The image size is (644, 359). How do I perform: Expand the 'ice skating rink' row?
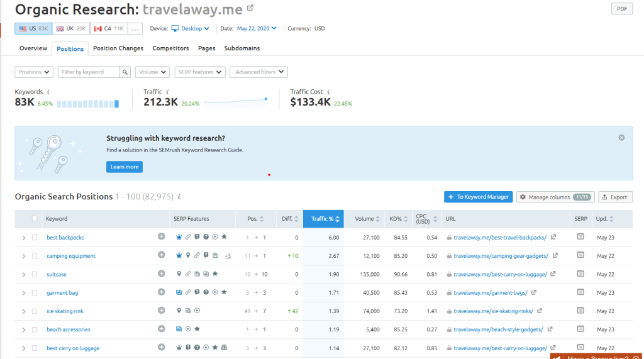click(x=24, y=311)
